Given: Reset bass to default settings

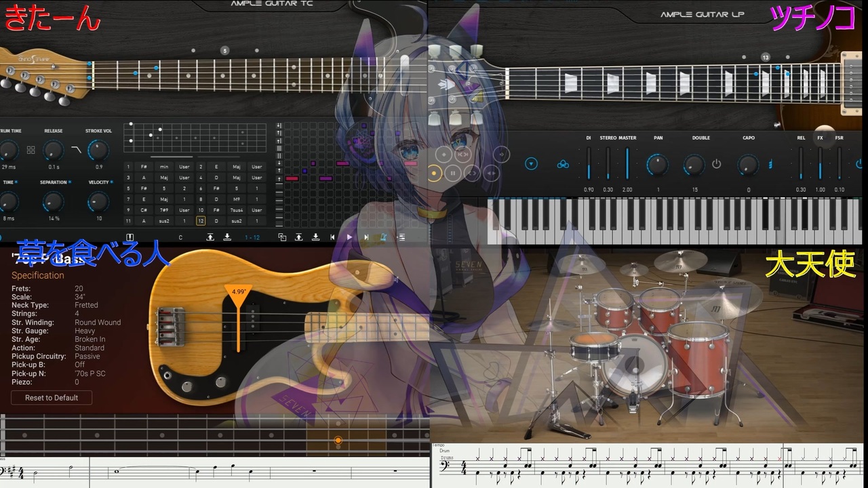Looking at the screenshot, I should point(52,398).
